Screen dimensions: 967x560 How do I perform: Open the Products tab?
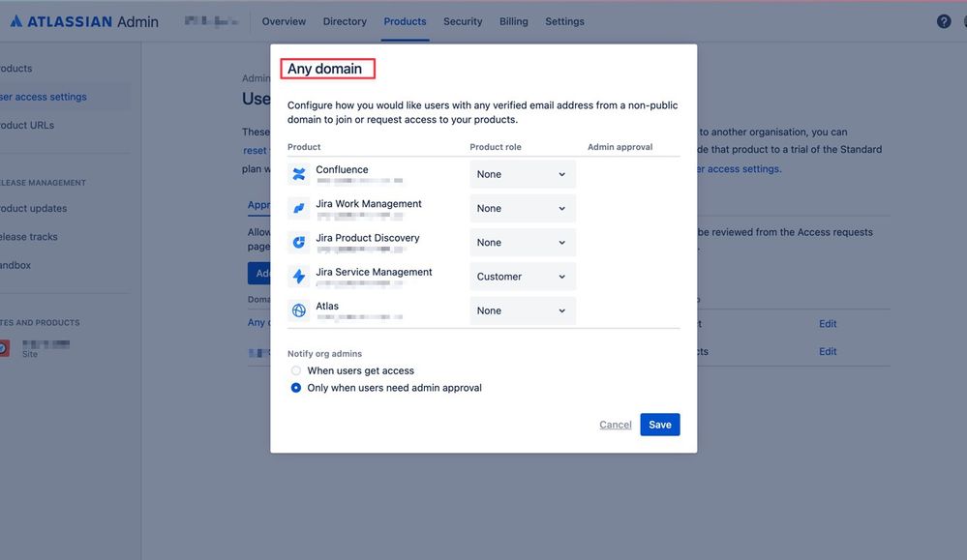405,21
